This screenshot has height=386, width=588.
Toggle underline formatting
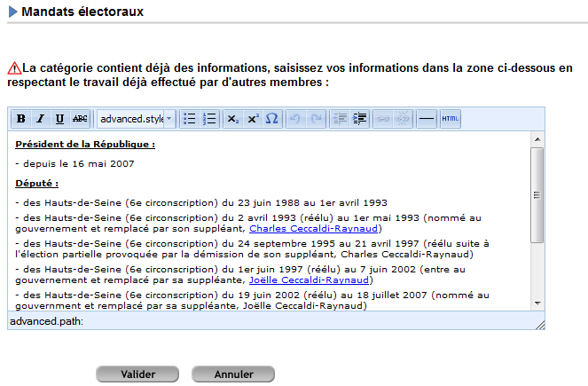pyautogui.click(x=59, y=118)
